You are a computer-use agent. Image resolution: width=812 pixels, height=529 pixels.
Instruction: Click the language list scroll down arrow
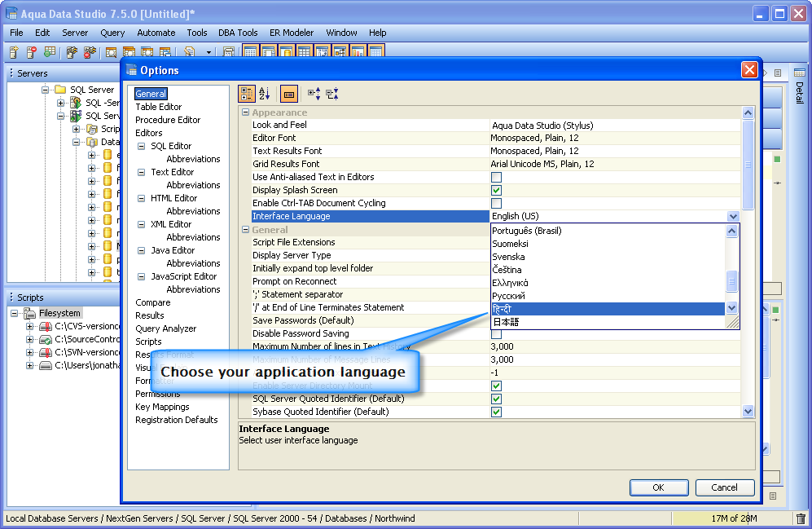(x=731, y=308)
